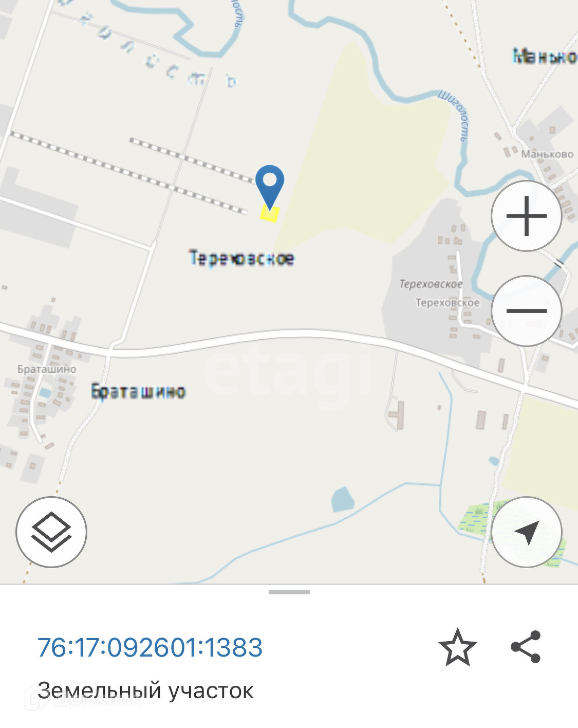
Task: Tap the small blue pond on map
Action: [342, 499]
